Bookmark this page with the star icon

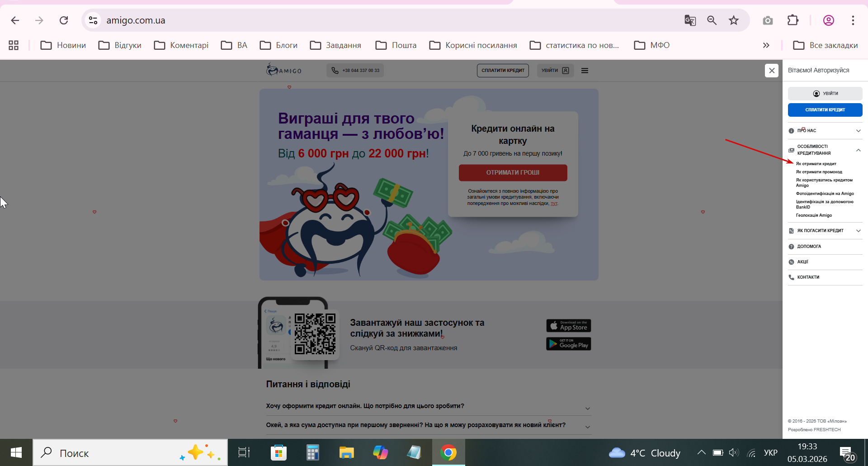(x=734, y=20)
